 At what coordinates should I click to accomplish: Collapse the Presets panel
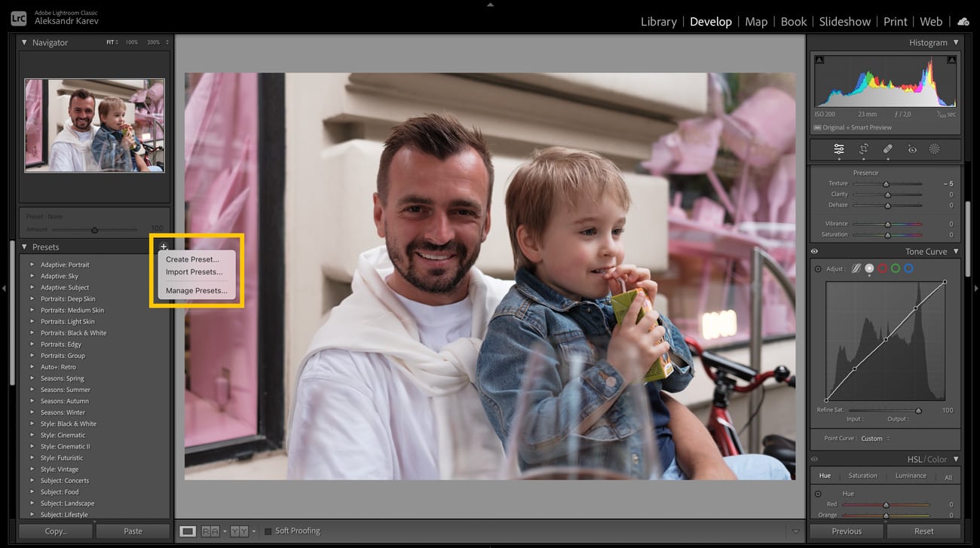[24, 247]
